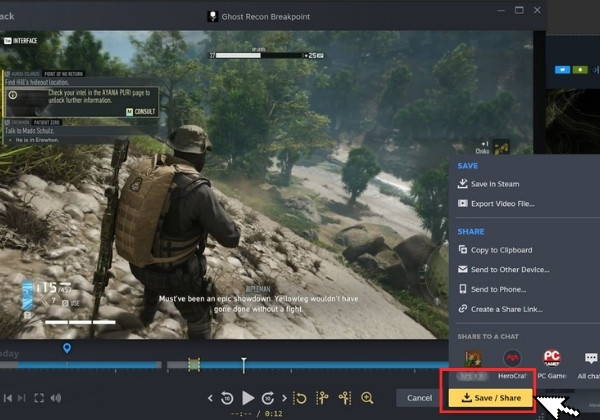Select Copy to Clipboard
Viewport: 600px width, 420px height.
point(495,250)
